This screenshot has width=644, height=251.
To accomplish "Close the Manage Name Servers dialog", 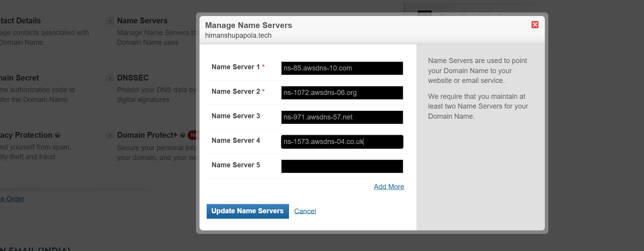I will click(535, 25).
